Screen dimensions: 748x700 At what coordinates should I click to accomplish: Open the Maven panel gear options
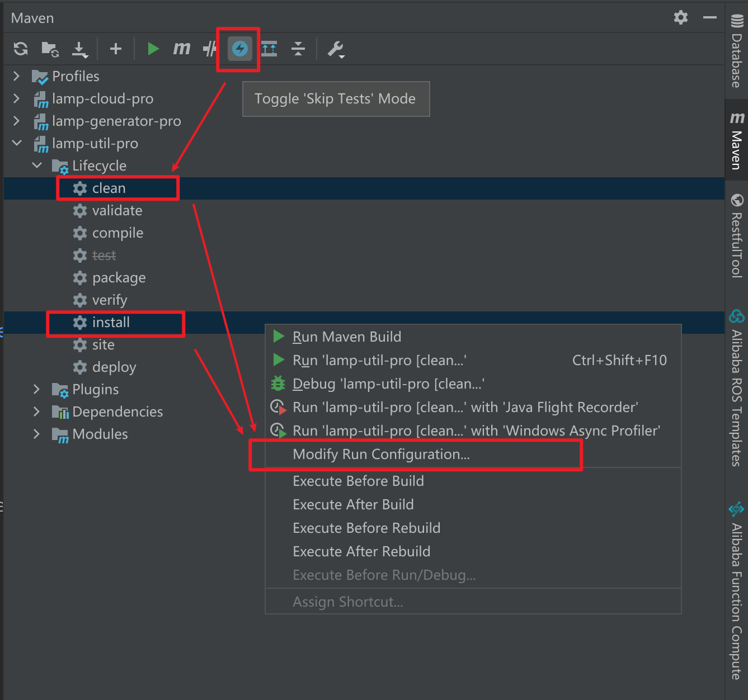point(680,18)
